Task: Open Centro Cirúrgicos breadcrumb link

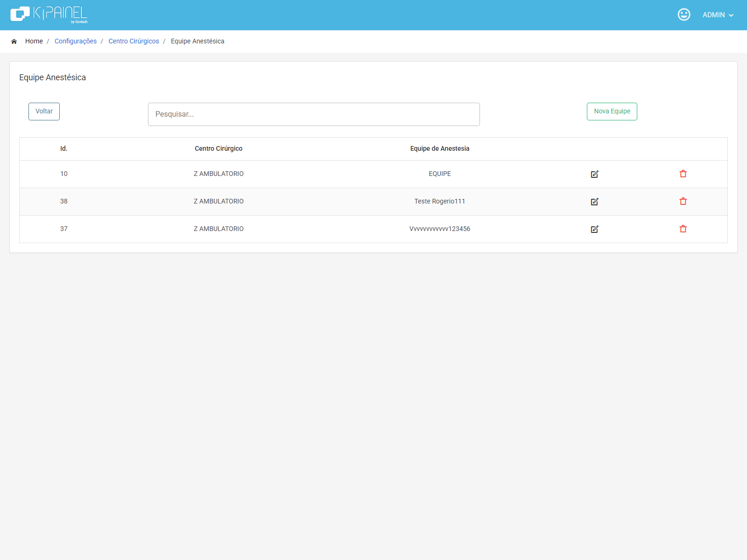Action: pos(134,41)
